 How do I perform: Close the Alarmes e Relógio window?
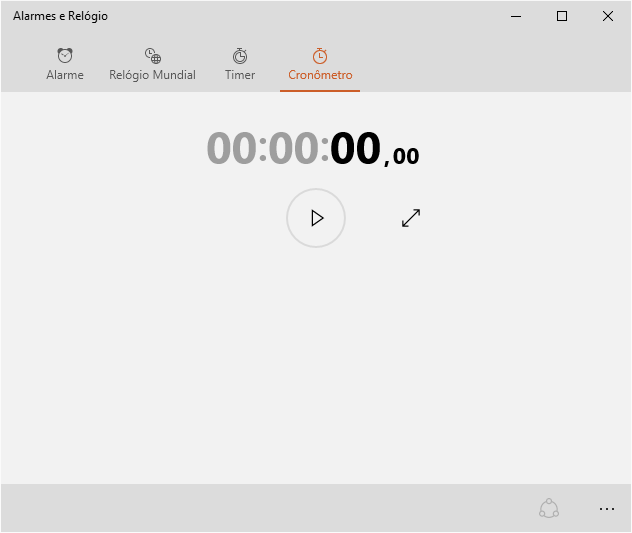608,16
